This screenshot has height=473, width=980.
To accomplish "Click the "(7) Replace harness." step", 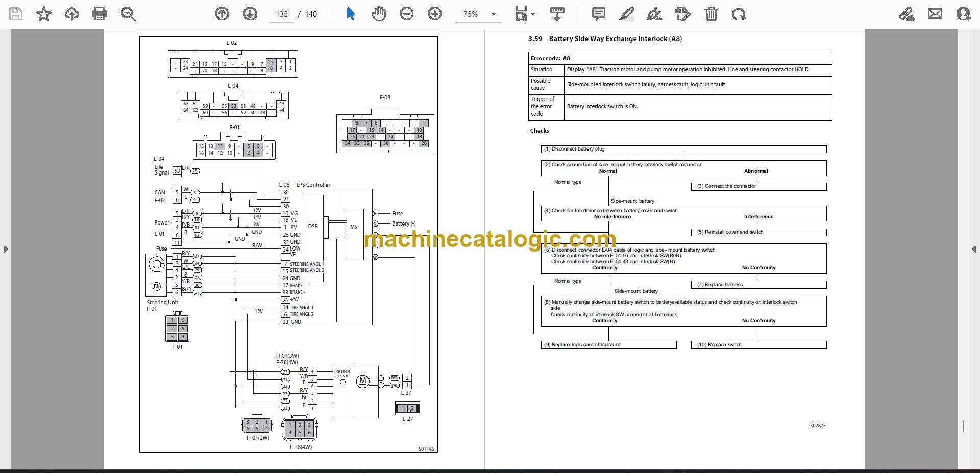I will 758,285.
